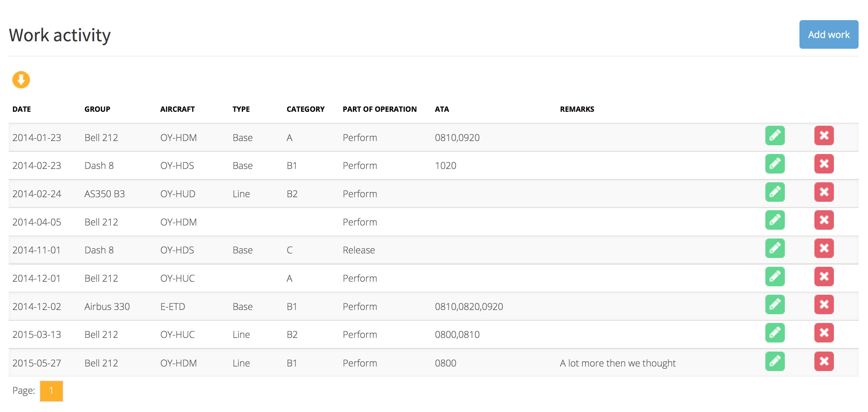This screenshot has height=412, width=868.
Task: Click the date 2015-05-27
Action: (x=37, y=363)
